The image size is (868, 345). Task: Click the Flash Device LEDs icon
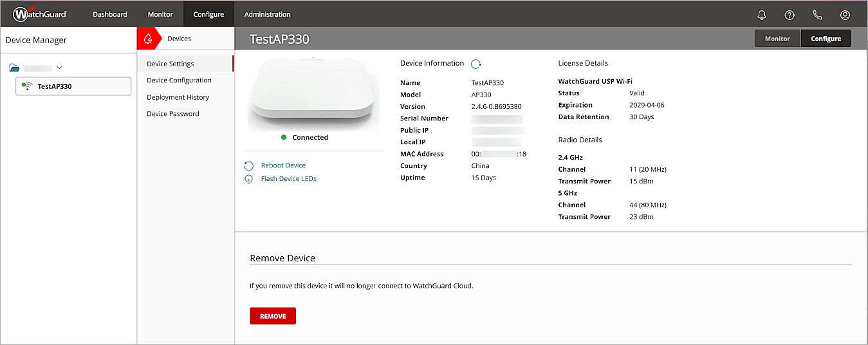pyautogui.click(x=249, y=179)
